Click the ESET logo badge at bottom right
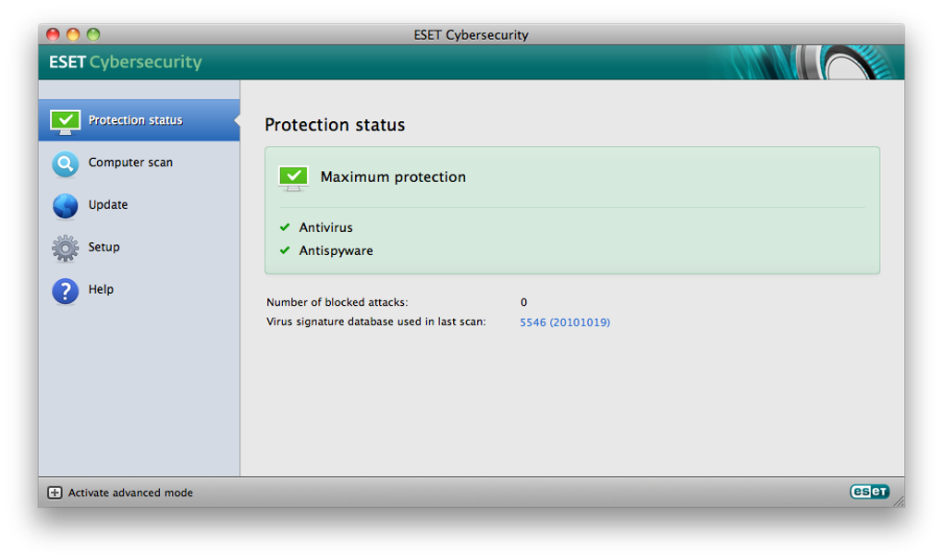The image size is (943, 560). pyautogui.click(x=869, y=493)
